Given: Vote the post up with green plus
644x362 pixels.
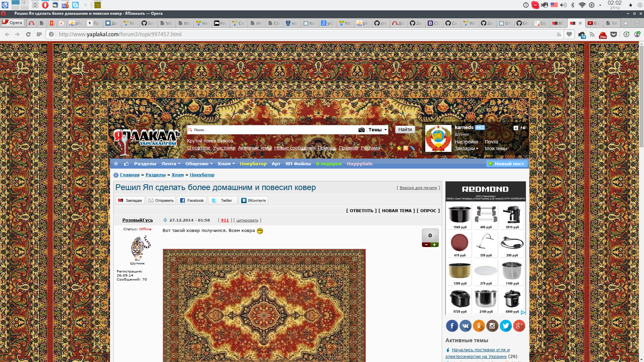Looking at the screenshot, I should 434,245.
